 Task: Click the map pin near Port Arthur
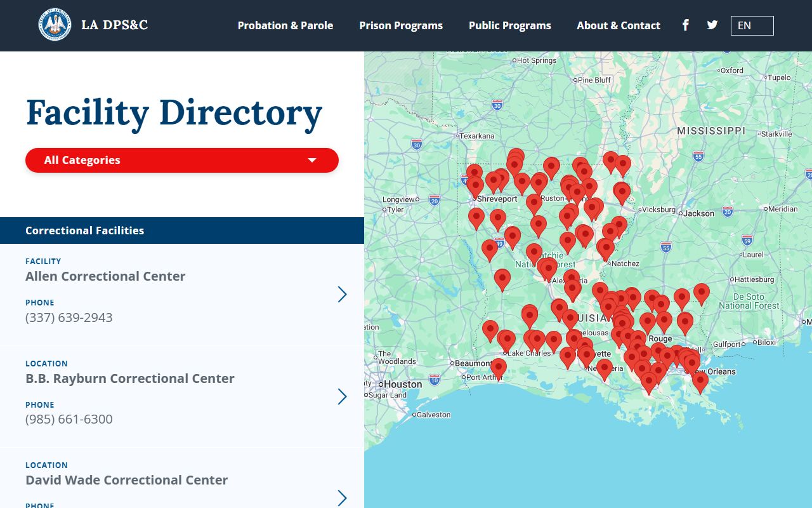coord(499,368)
